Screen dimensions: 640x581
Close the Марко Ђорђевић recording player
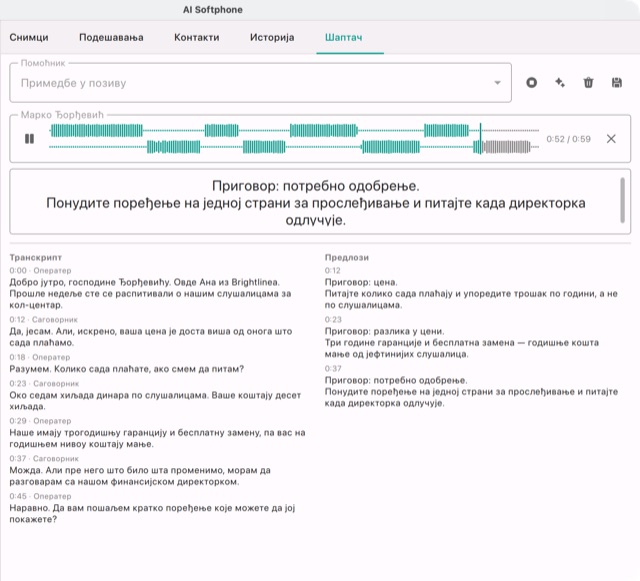[x=611, y=139]
